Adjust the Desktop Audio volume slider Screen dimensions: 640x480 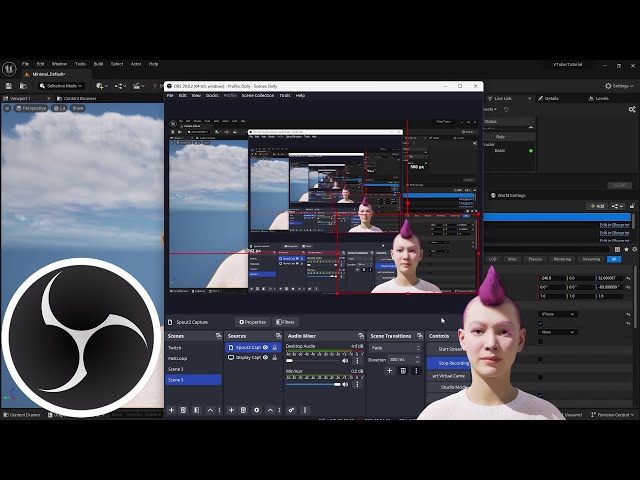313,361
